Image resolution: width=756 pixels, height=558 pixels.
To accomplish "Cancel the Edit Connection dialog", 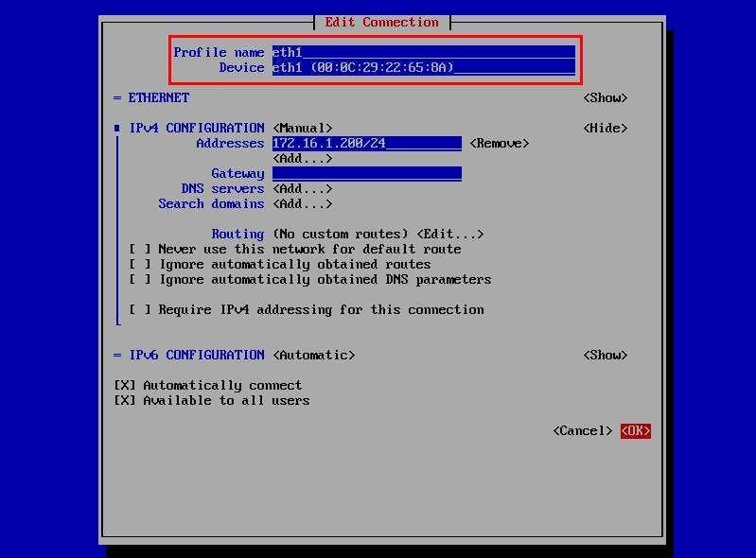I will point(583,430).
